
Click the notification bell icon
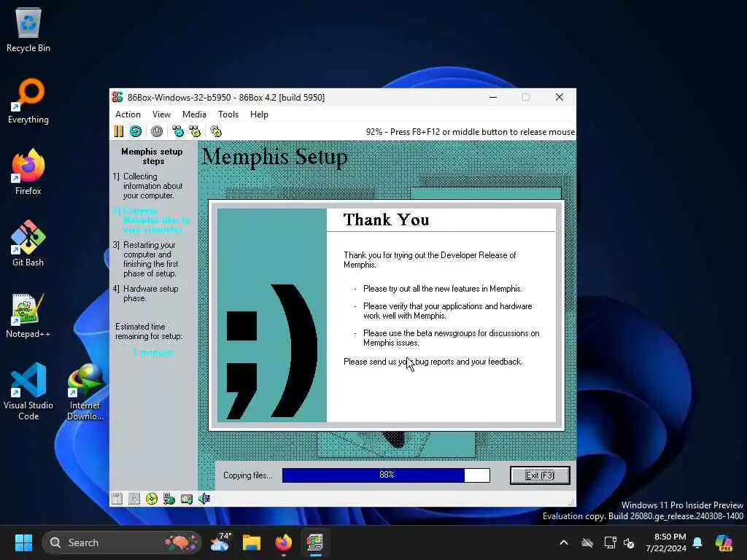tap(697, 542)
